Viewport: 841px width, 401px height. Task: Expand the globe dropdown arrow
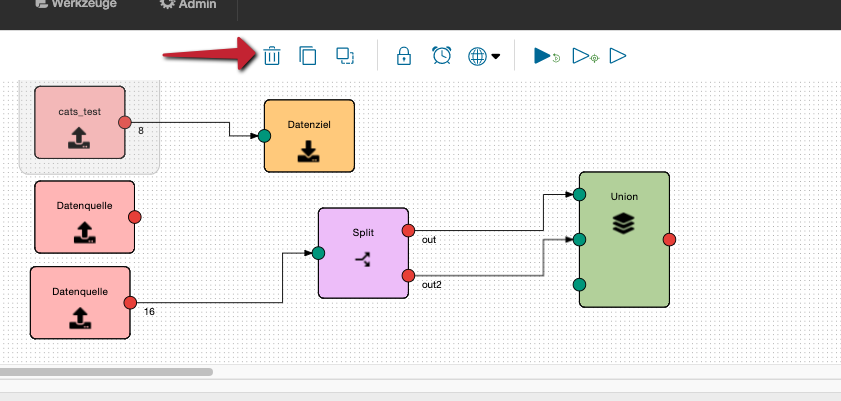(495, 57)
